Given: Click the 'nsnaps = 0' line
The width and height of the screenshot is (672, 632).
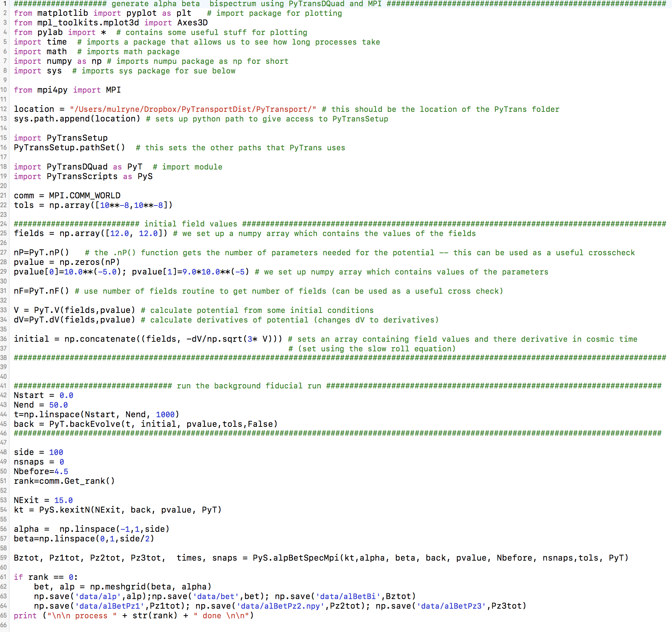Looking at the screenshot, I should point(39,462).
